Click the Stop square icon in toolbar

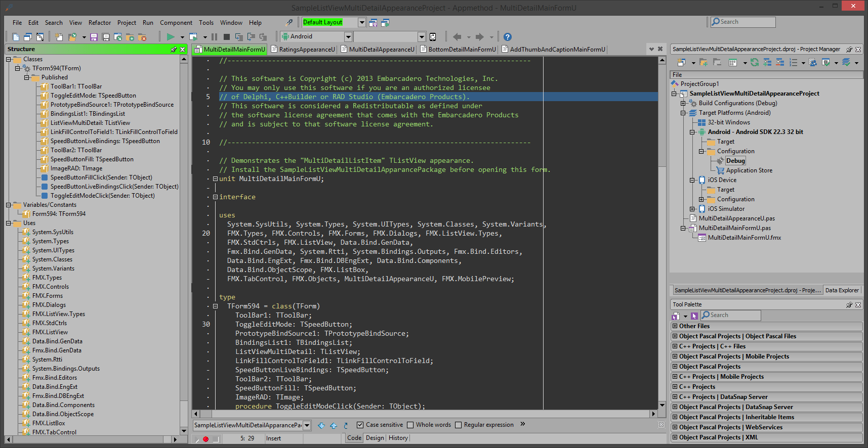pos(227,37)
